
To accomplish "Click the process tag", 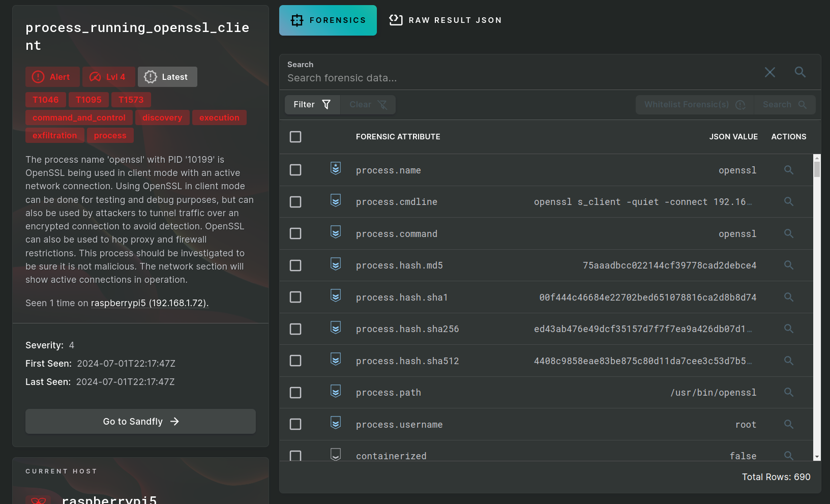I will coord(110,135).
